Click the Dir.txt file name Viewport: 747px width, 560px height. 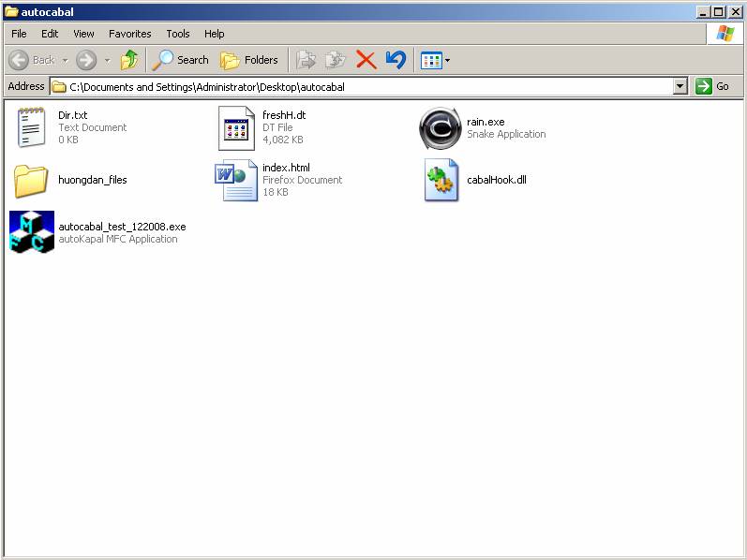pyautogui.click(x=73, y=115)
